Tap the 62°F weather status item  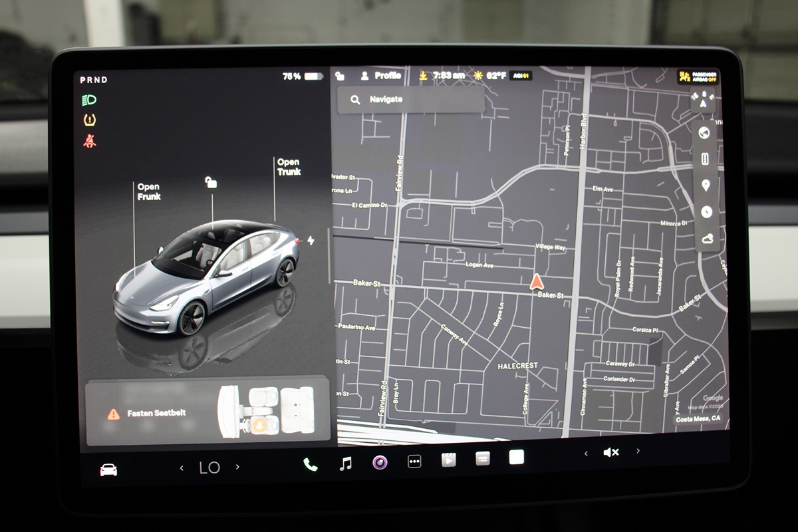pyautogui.click(x=489, y=76)
